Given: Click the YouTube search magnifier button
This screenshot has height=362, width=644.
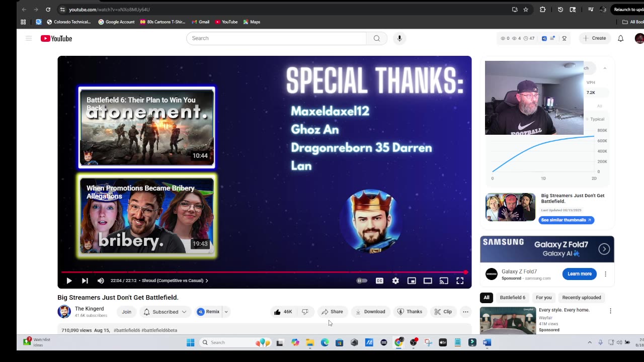Looking at the screenshot, I should [377, 38].
